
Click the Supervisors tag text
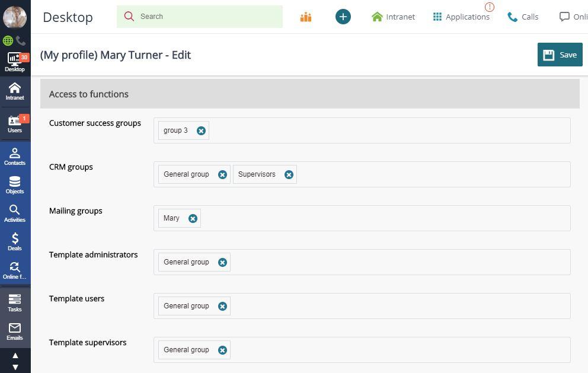[x=257, y=174]
